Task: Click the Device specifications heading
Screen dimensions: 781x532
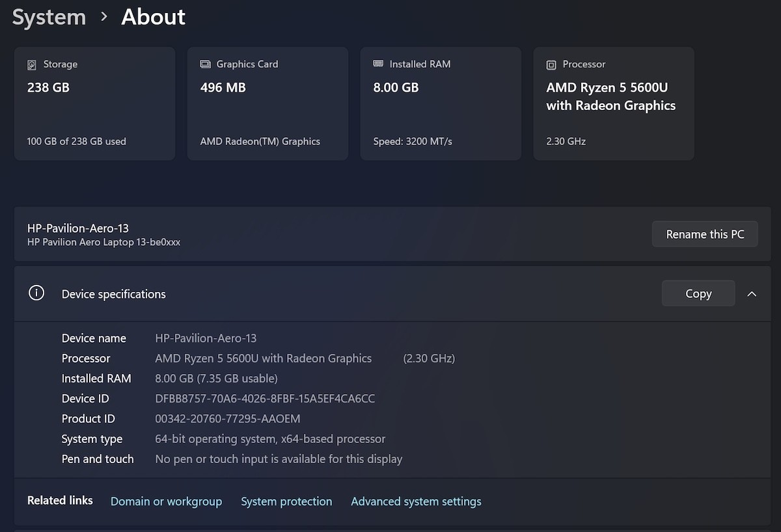Action: pyautogui.click(x=114, y=294)
